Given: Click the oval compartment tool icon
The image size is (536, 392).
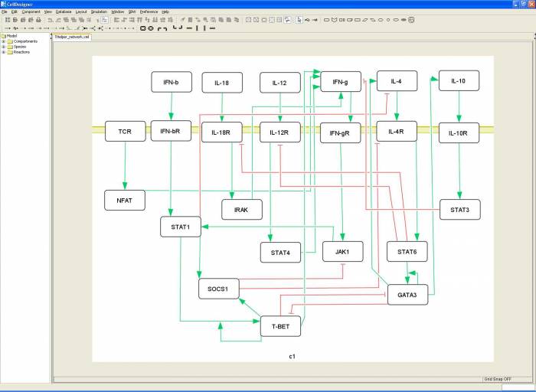Looking at the screenshot, I should pyautogui.click(x=150, y=28).
